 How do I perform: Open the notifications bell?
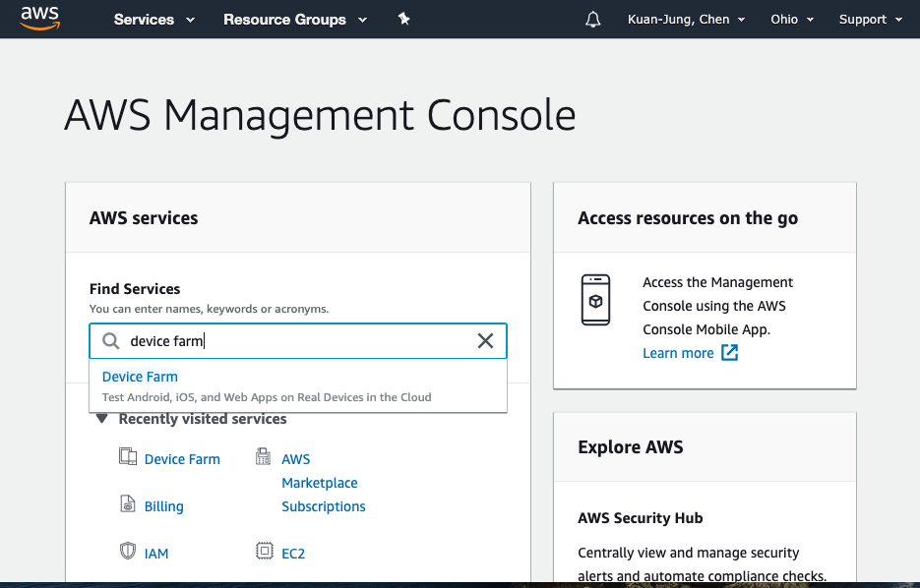pyautogui.click(x=592, y=20)
